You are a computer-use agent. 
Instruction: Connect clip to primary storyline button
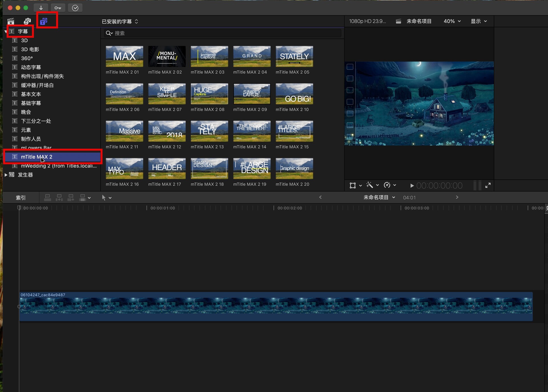pyautogui.click(x=48, y=198)
